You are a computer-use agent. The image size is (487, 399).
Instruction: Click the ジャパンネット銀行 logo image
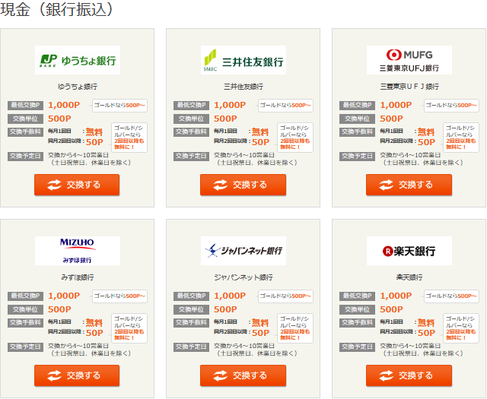243,251
